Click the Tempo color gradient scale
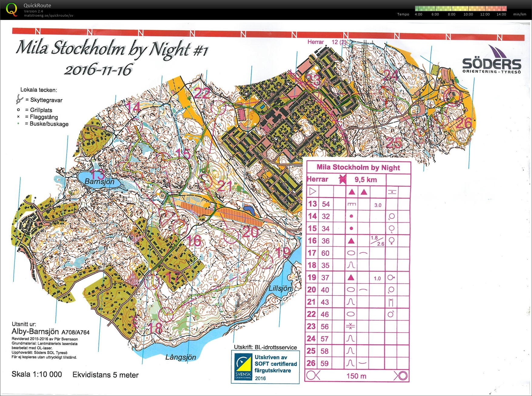This screenshot has height=396, width=532. [x=461, y=8]
